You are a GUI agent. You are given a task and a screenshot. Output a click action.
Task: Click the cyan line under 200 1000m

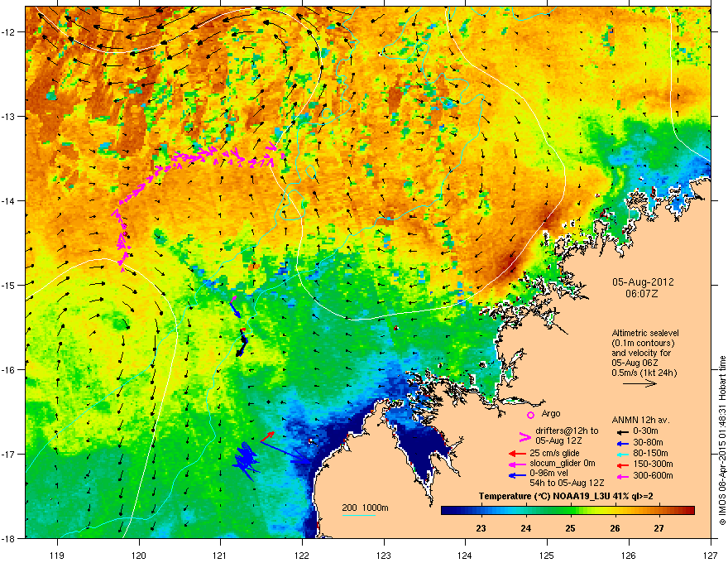coord(359,515)
